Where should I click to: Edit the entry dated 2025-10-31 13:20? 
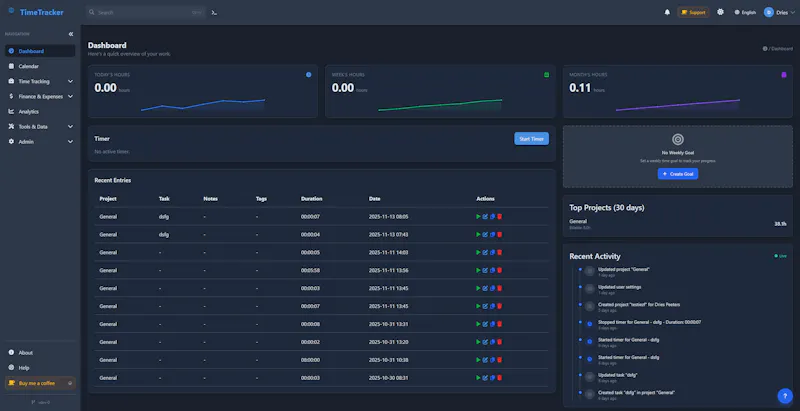[485, 342]
